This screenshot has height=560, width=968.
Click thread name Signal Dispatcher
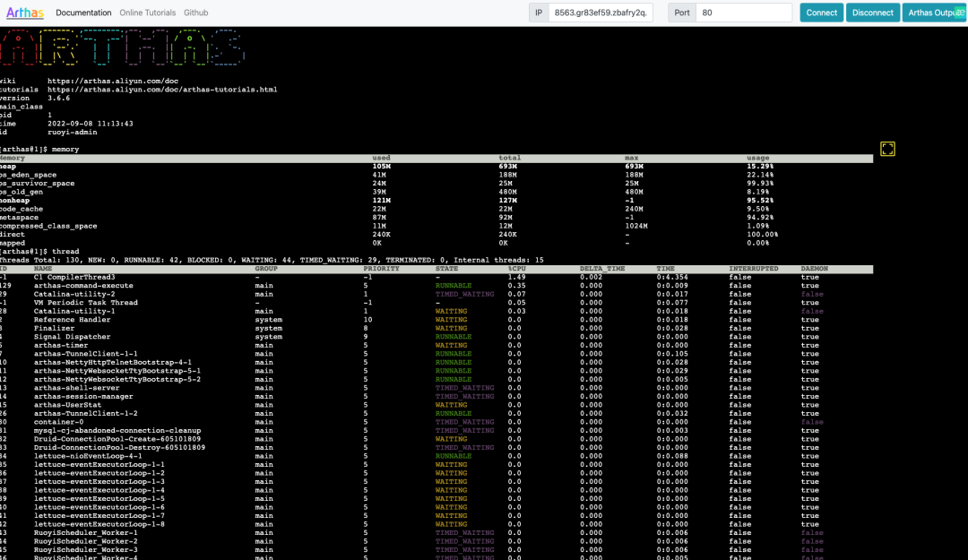point(73,337)
